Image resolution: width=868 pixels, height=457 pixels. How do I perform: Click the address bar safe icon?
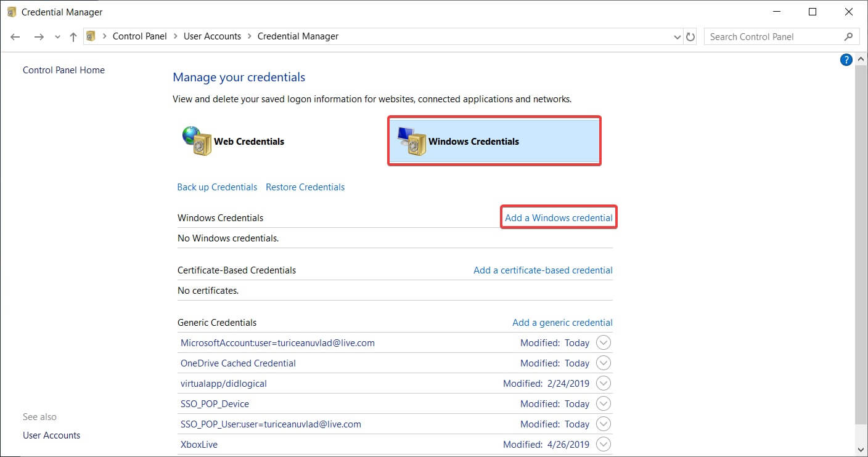(x=91, y=36)
